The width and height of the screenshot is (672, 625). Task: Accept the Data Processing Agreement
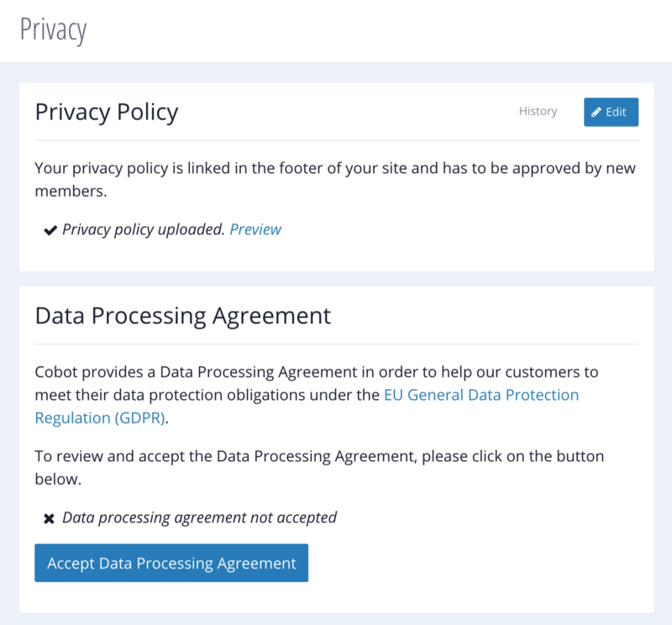coord(171,563)
